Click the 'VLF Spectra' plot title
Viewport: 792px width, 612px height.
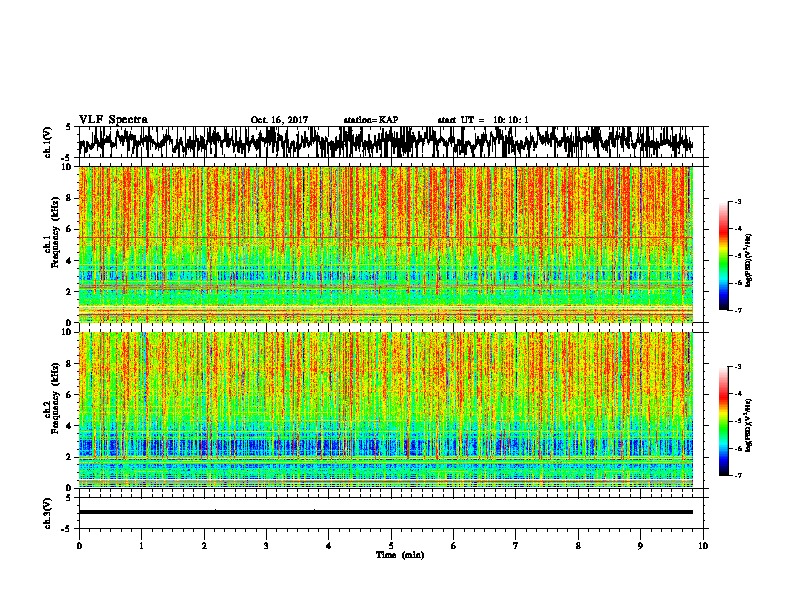pyautogui.click(x=113, y=120)
